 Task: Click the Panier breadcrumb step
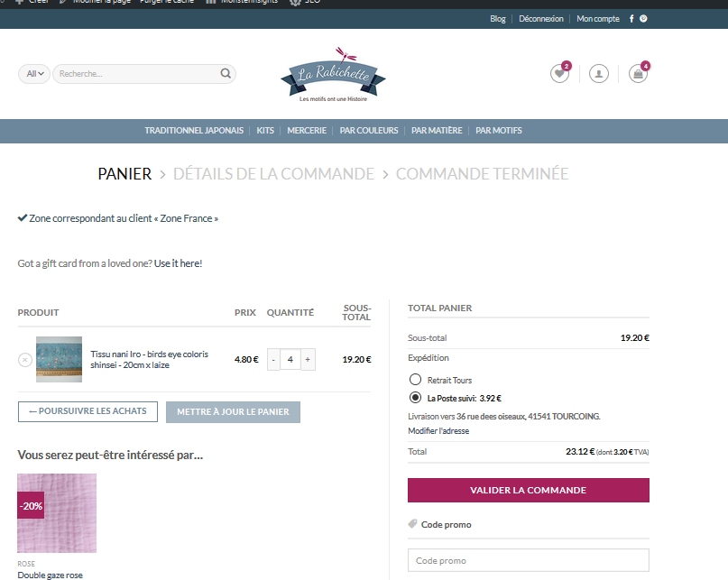point(124,174)
